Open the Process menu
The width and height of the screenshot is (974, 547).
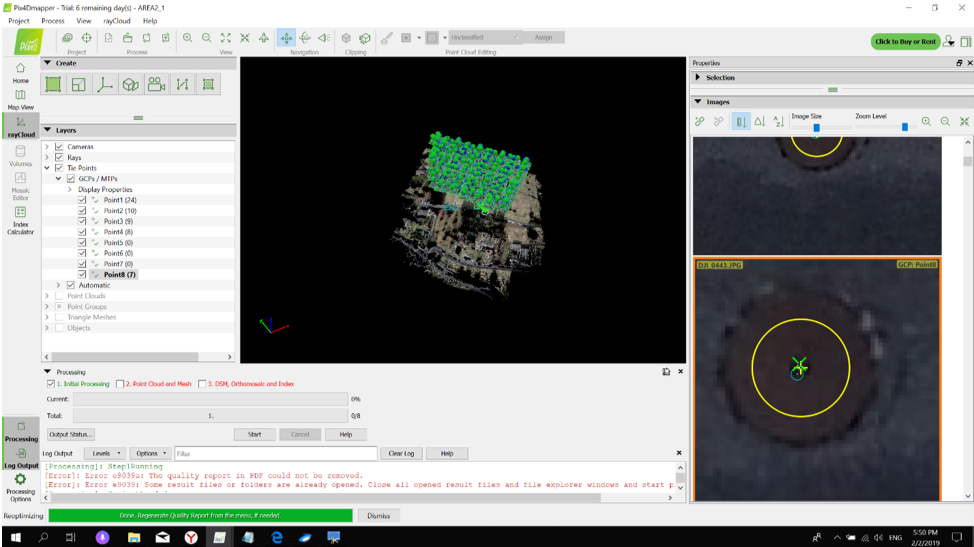(53, 20)
